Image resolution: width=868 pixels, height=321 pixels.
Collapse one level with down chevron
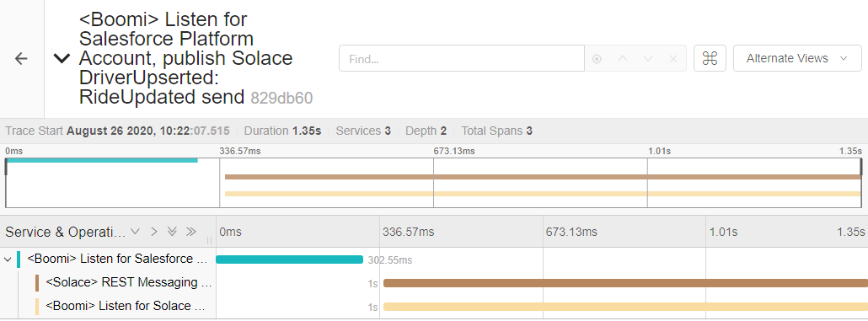(x=135, y=232)
